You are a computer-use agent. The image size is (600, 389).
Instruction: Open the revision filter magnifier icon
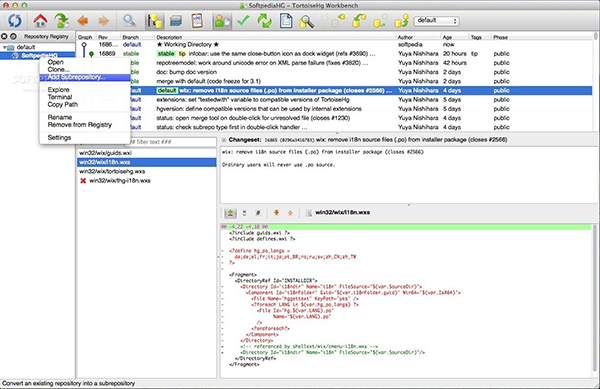[x=129, y=21]
